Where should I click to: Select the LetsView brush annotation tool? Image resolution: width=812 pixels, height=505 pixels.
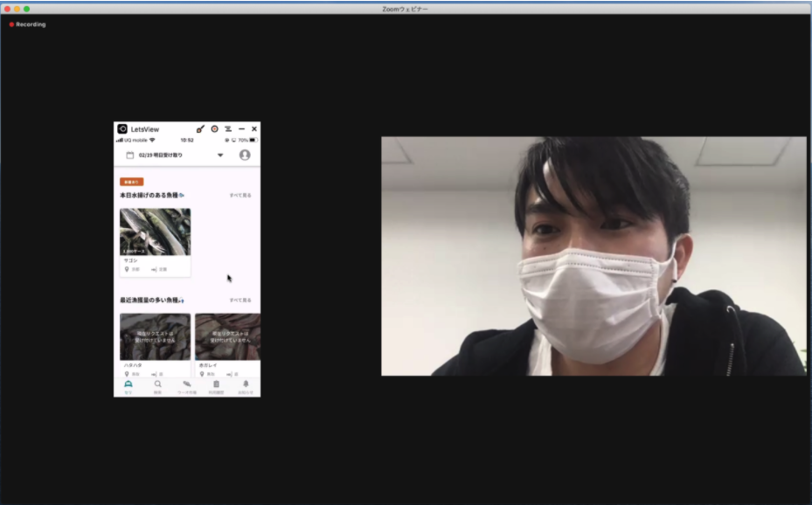pos(200,128)
